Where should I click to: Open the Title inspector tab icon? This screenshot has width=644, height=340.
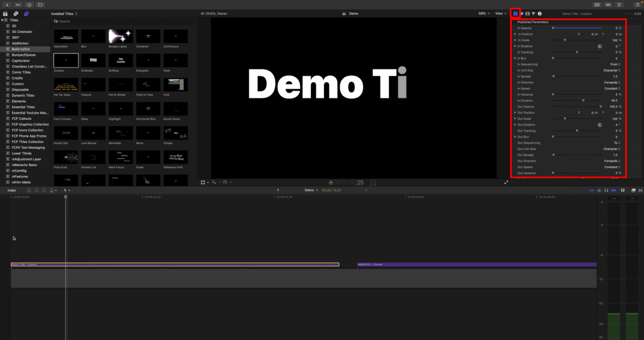pyautogui.click(x=515, y=14)
